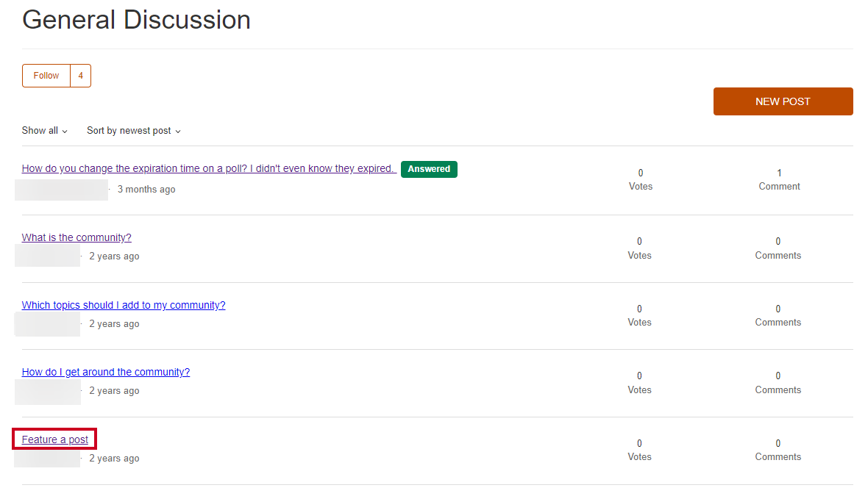Open the What is the community? post
The height and width of the screenshot is (499, 868).
click(x=77, y=237)
